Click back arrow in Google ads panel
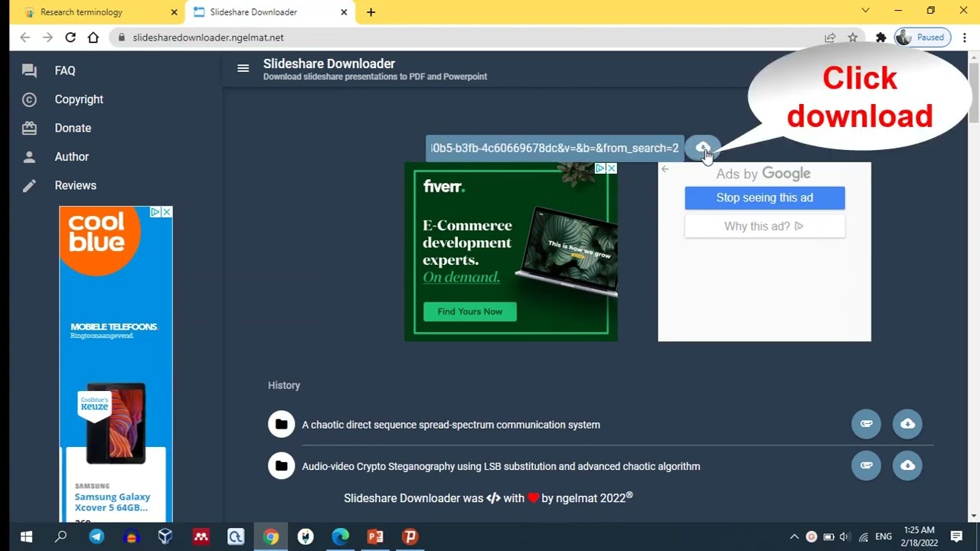Image resolution: width=980 pixels, height=551 pixels. [x=665, y=169]
